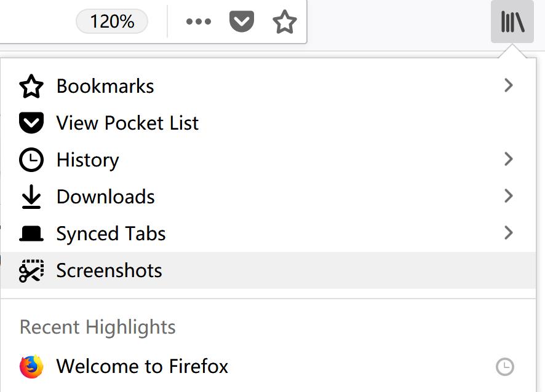The width and height of the screenshot is (545, 392).
Task: Bookmark this page with the star icon
Action: [x=284, y=23]
